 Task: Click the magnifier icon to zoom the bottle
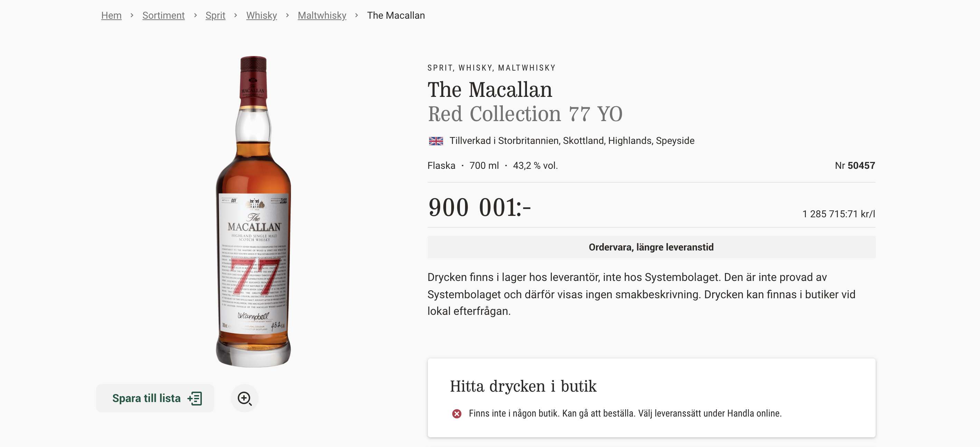[x=245, y=398]
